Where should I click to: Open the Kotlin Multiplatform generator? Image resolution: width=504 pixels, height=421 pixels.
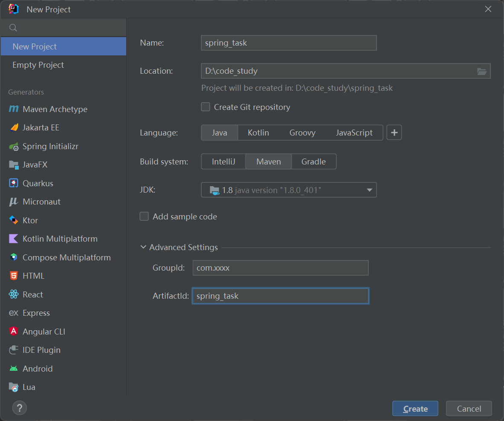click(64, 239)
